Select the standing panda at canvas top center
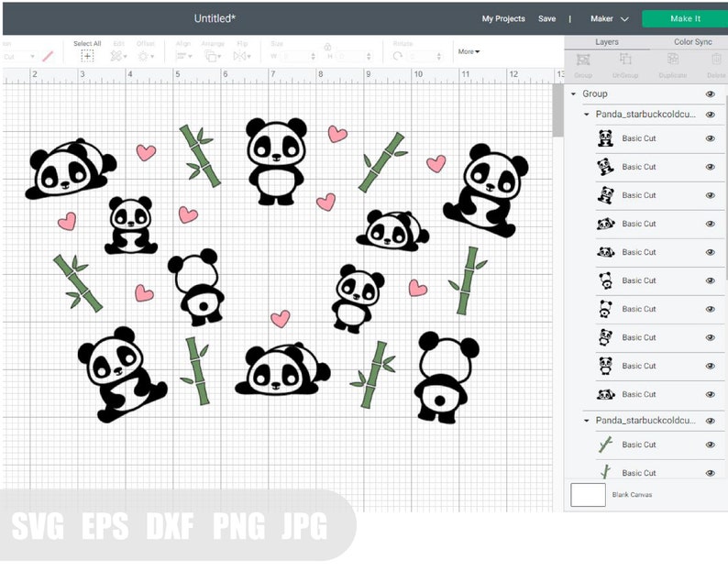 [276, 161]
